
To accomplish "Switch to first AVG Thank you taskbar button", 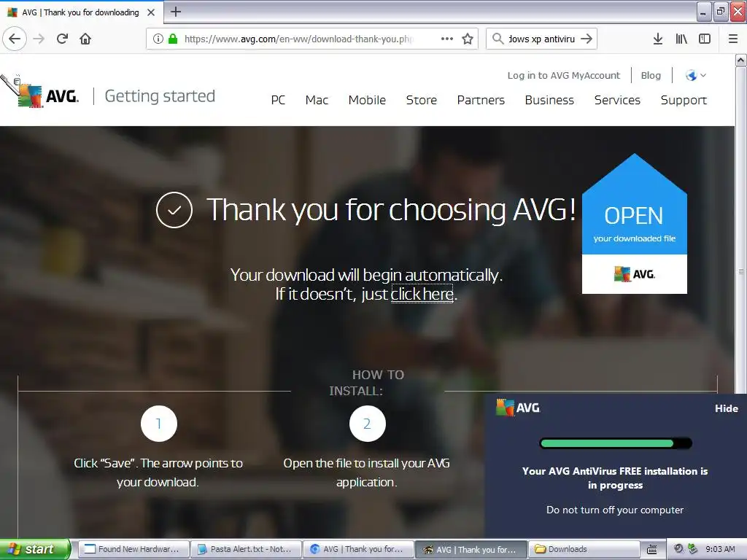I will [x=358, y=549].
